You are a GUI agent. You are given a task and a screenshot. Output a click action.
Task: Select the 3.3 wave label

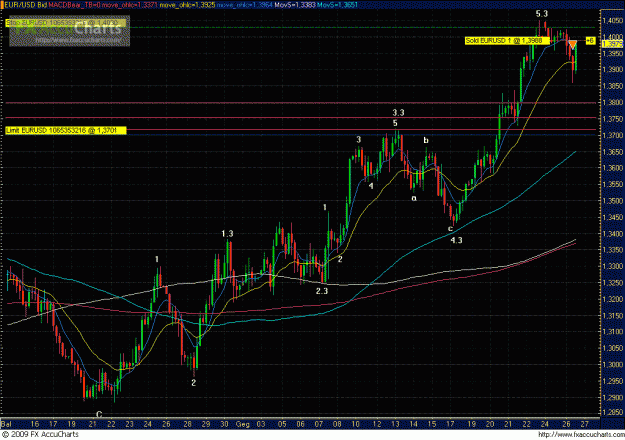(398, 113)
